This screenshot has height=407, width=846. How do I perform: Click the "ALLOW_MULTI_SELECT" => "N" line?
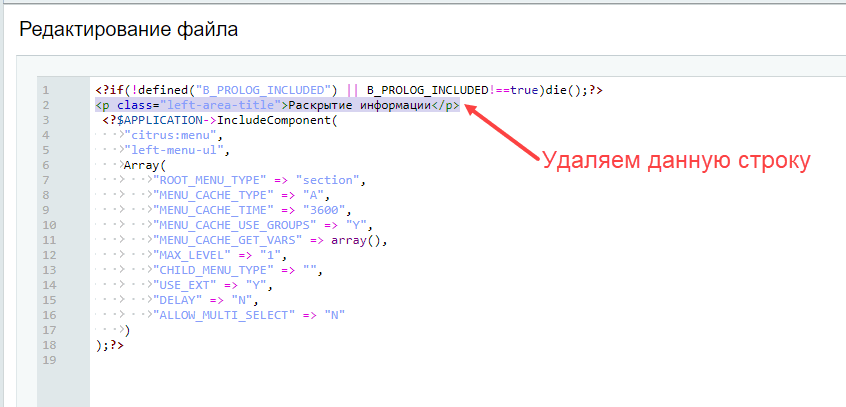click(249, 315)
